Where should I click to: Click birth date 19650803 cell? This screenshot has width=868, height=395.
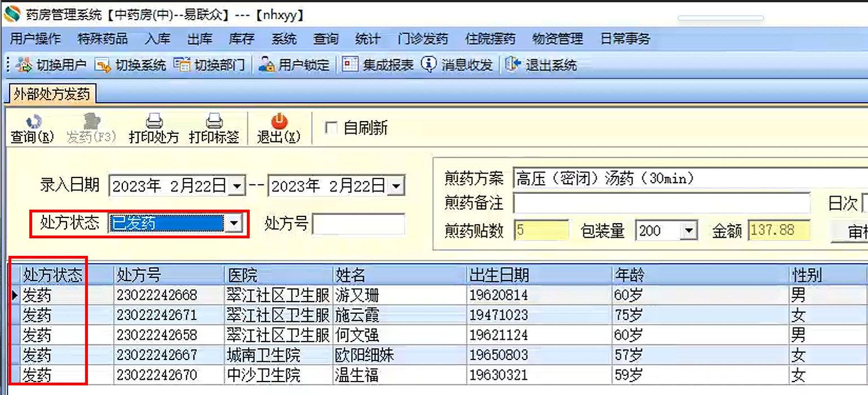[540, 355]
